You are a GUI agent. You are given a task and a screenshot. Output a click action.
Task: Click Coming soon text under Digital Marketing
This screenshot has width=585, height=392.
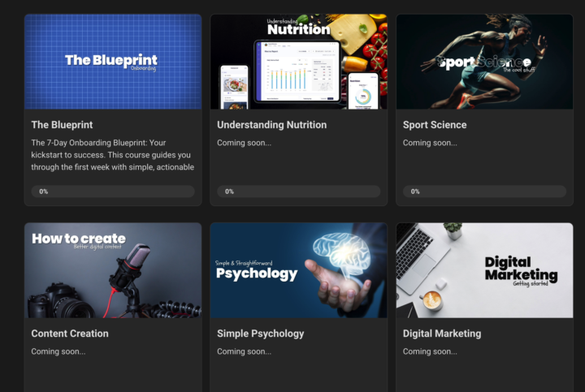pyautogui.click(x=430, y=351)
